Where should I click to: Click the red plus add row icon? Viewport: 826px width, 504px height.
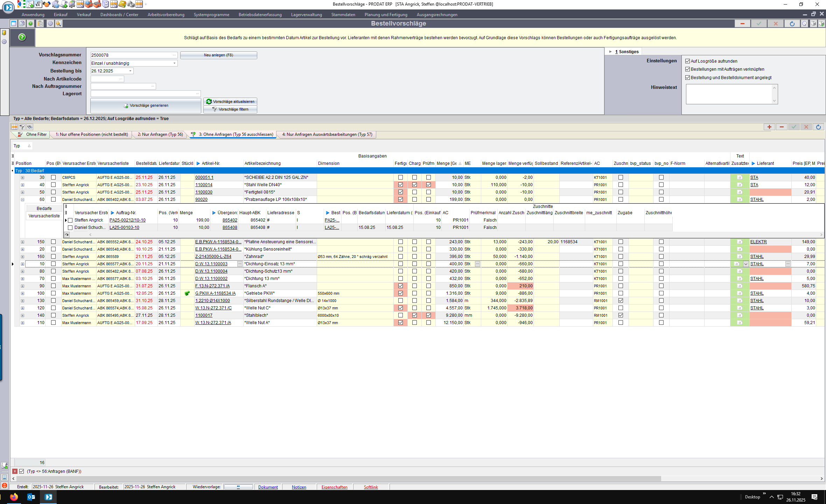[x=769, y=127]
